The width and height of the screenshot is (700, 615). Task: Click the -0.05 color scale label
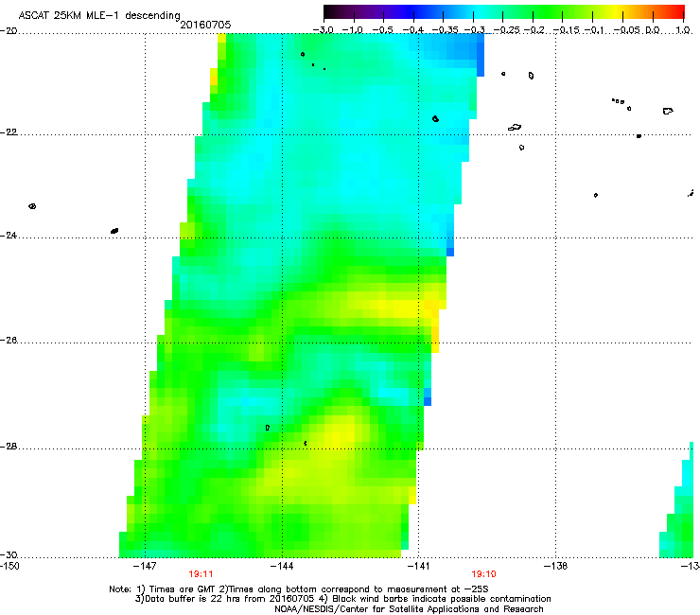(627, 30)
